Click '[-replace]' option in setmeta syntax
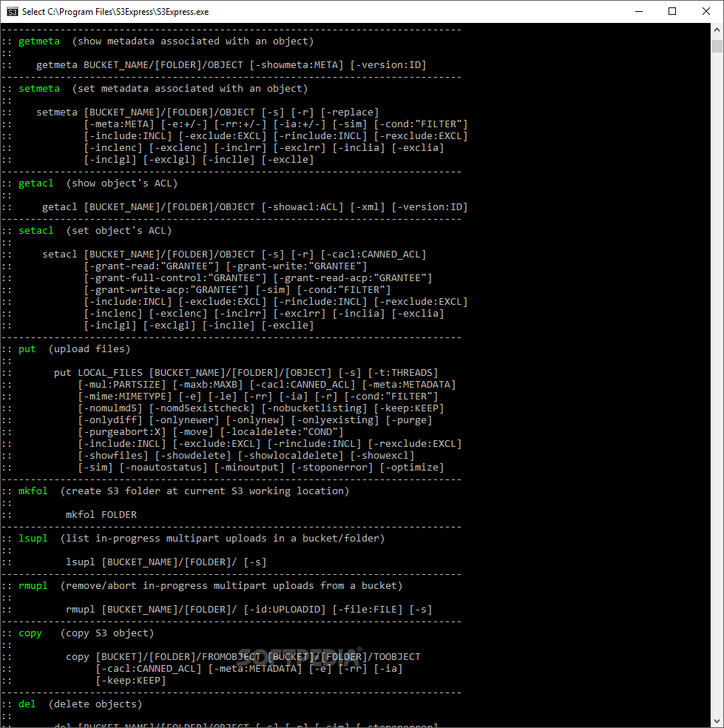724x728 pixels. tap(350, 112)
